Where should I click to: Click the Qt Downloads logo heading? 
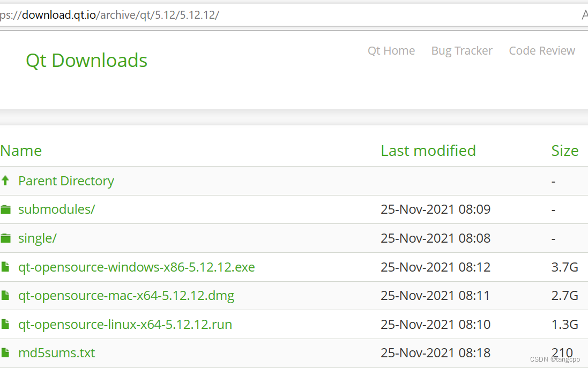pyautogui.click(x=86, y=61)
